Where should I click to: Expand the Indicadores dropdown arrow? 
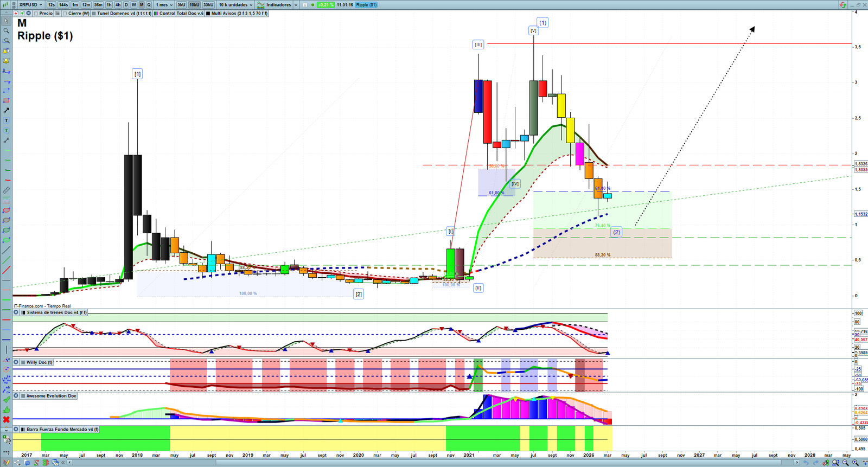point(296,5)
